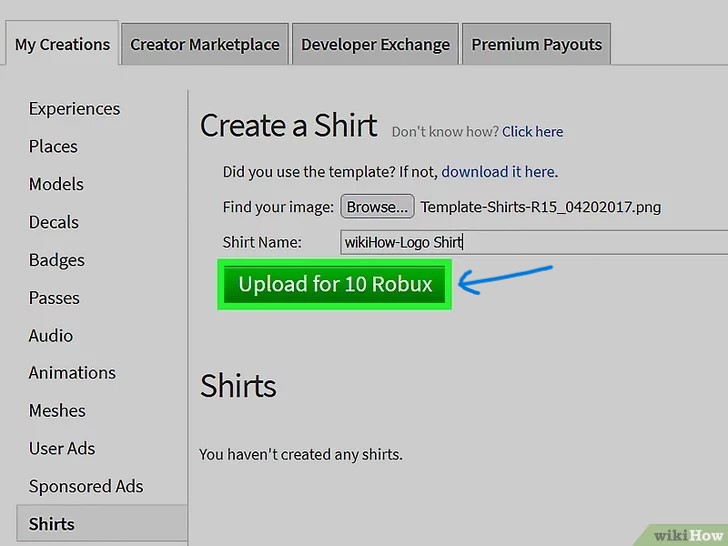Open the Developer Exchange tab
Image resolution: width=728 pixels, height=546 pixels.
tap(375, 44)
